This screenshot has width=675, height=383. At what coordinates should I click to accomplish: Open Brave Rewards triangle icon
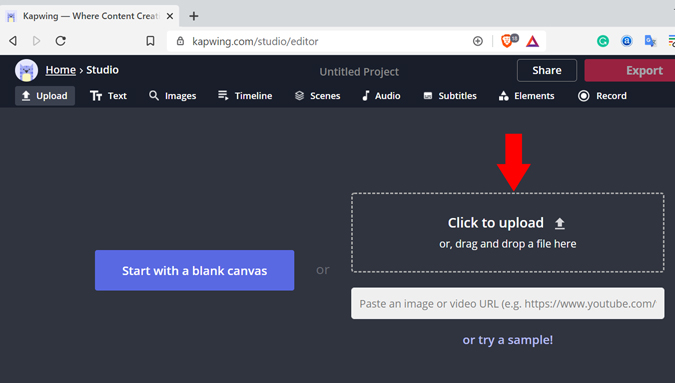pyautogui.click(x=533, y=41)
